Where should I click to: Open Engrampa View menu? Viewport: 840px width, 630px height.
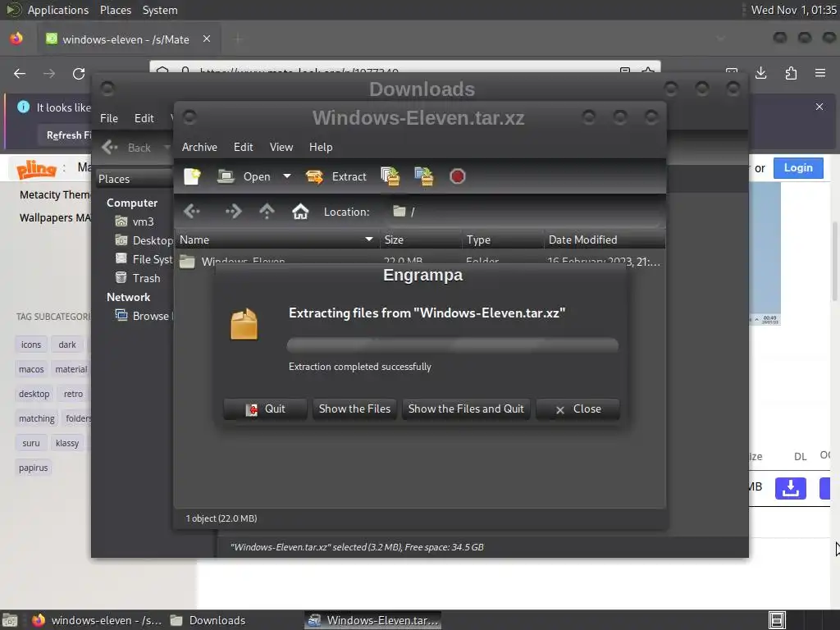(281, 147)
